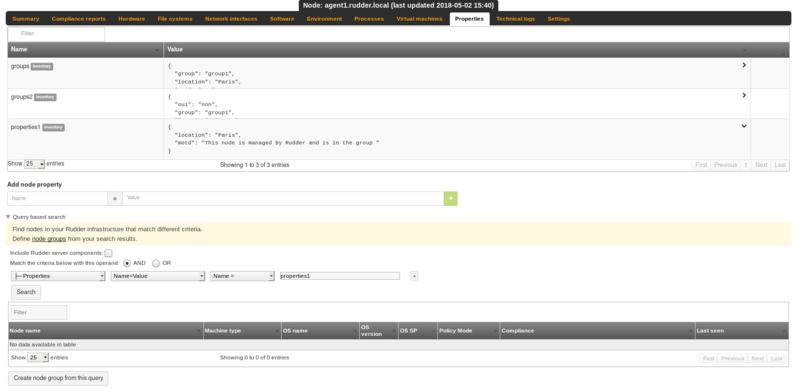Sort results by Compliance
The image size is (800, 392).
(x=597, y=331)
